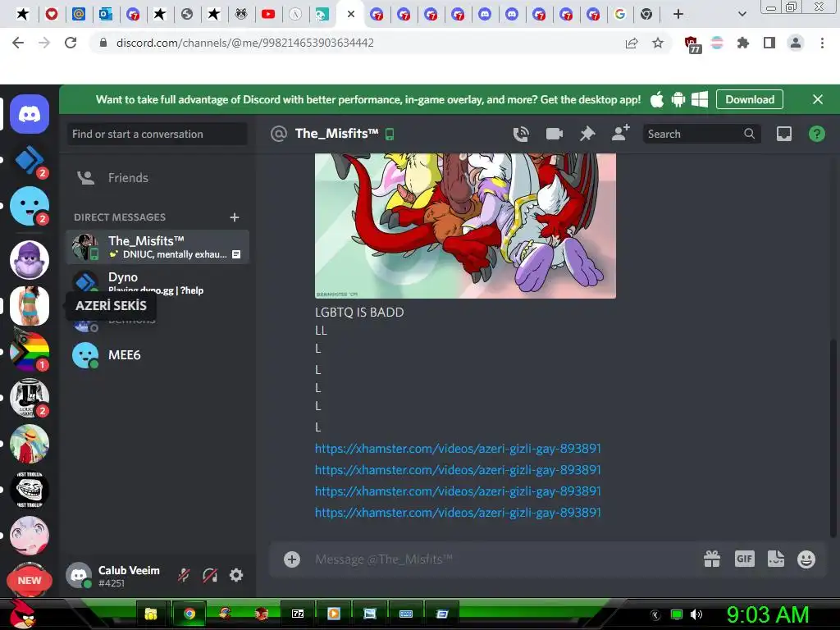Image resolution: width=840 pixels, height=630 pixels.
Task: Open the Chrome extensions puzzle menu
Action: point(742,43)
